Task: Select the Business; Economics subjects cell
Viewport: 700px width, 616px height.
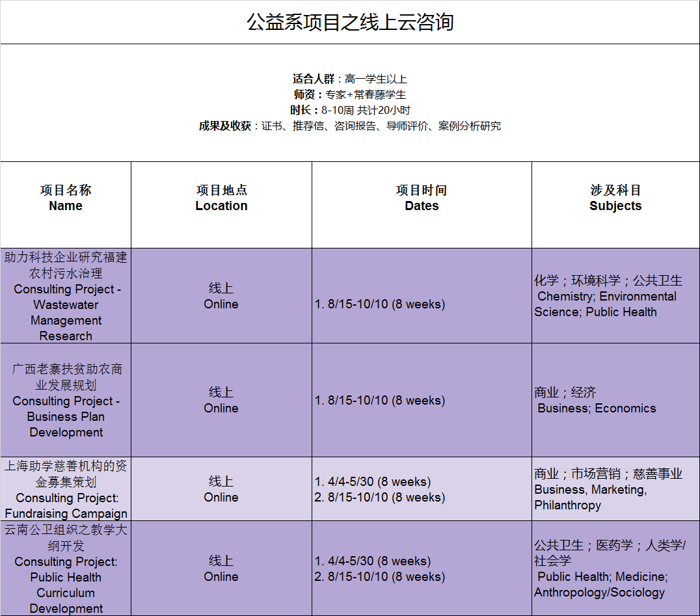Action: click(615, 401)
